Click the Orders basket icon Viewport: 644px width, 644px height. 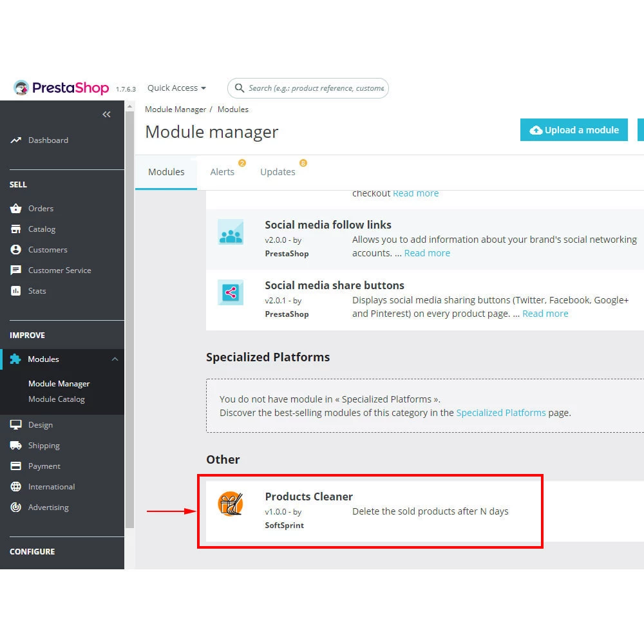16,209
